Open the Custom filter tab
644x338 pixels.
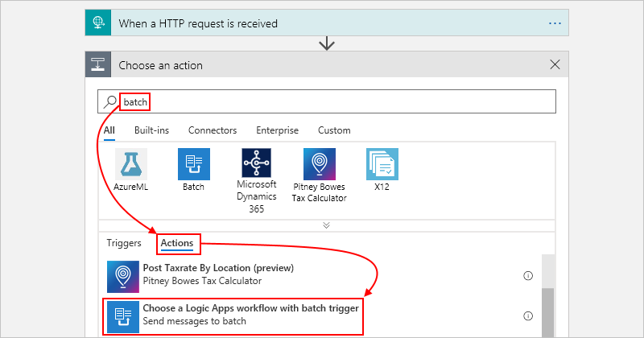pos(334,130)
